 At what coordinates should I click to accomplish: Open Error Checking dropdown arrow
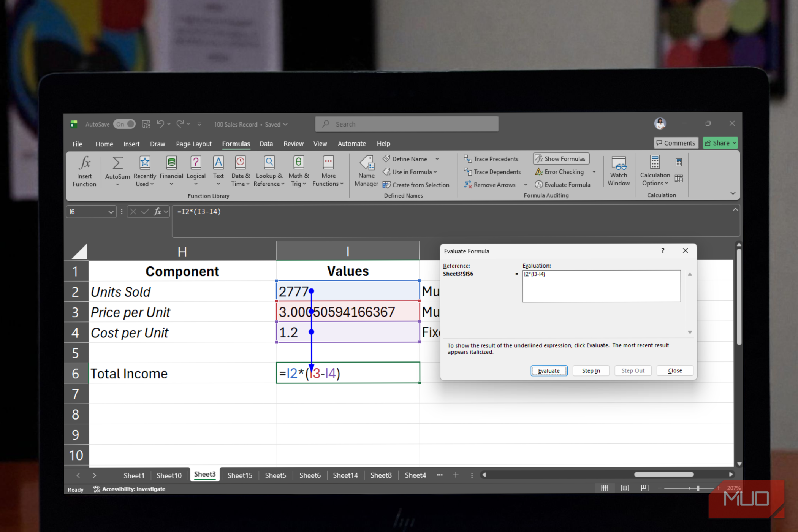(594, 172)
